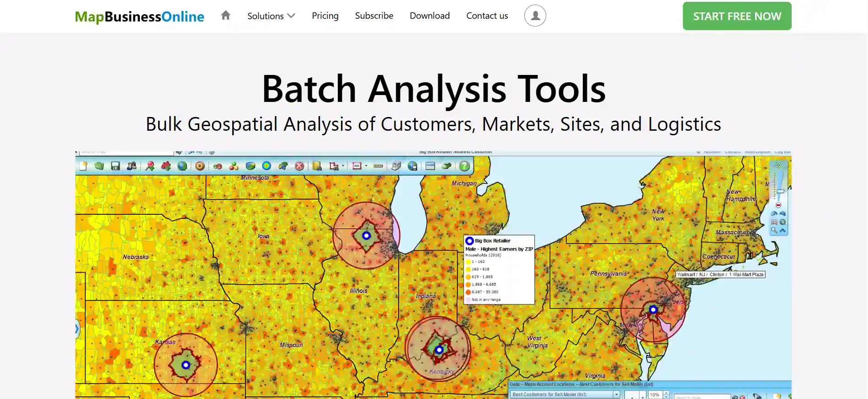868x399 pixels.
Task: Open Best Customers for Sell Mailer dropdown
Action: pyautogui.click(x=565, y=394)
